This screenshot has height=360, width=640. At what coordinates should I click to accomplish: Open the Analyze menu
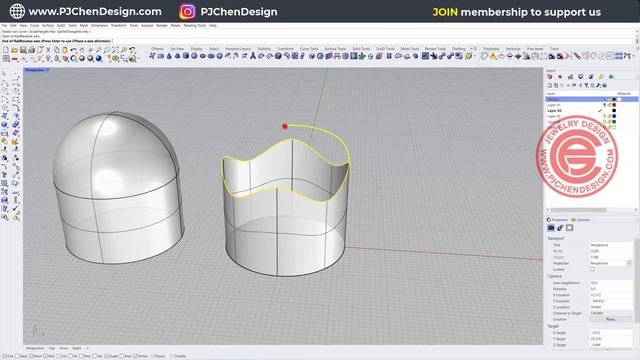(147, 25)
